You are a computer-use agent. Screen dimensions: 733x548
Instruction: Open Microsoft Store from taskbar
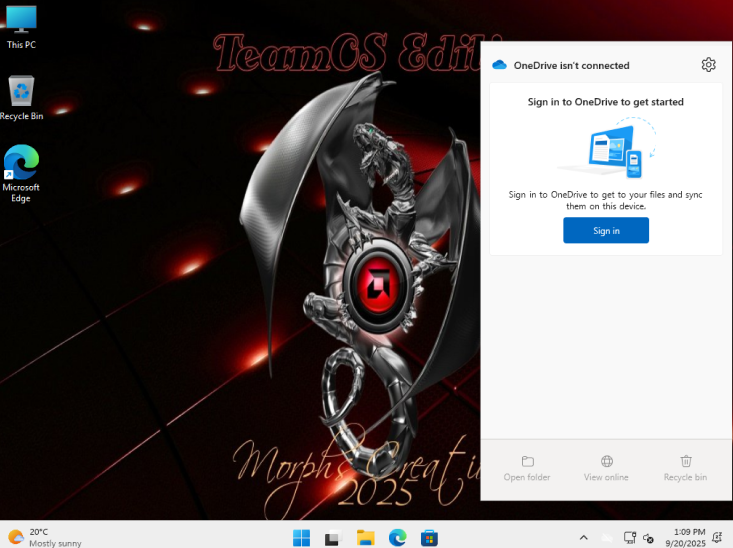click(429, 538)
